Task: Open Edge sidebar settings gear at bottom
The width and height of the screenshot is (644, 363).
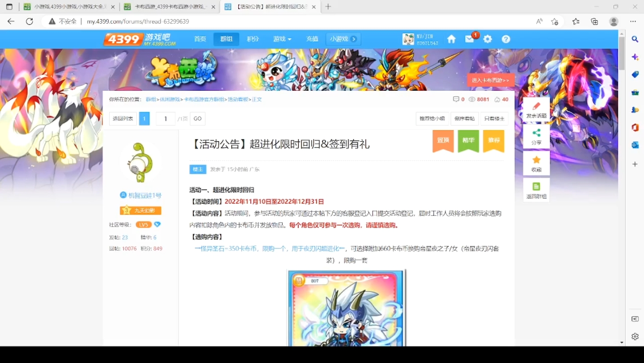Action: pos(635,337)
